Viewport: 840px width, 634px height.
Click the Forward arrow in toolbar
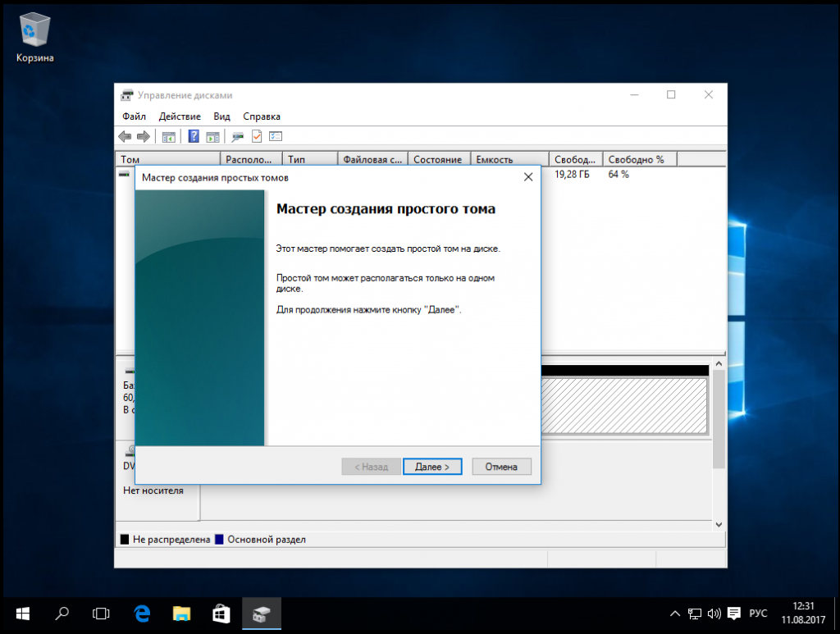coord(143,136)
